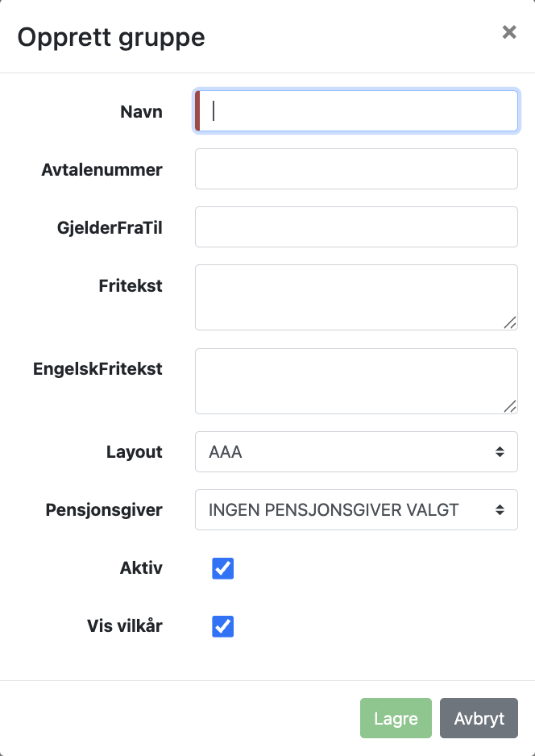This screenshot has height=756, width=535.
Task: Select the GjelderFraTil input box
Action: (x=356, y=227)
